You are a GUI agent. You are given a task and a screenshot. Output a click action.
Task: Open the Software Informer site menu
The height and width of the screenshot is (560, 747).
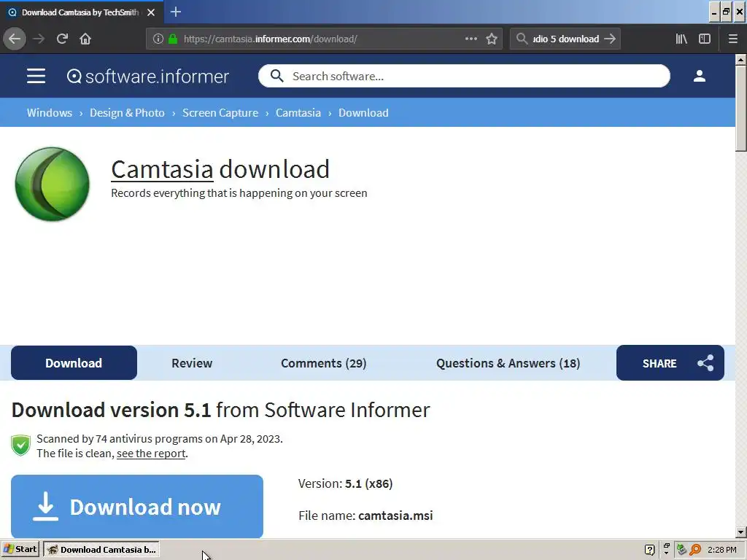tap(36, 76)
